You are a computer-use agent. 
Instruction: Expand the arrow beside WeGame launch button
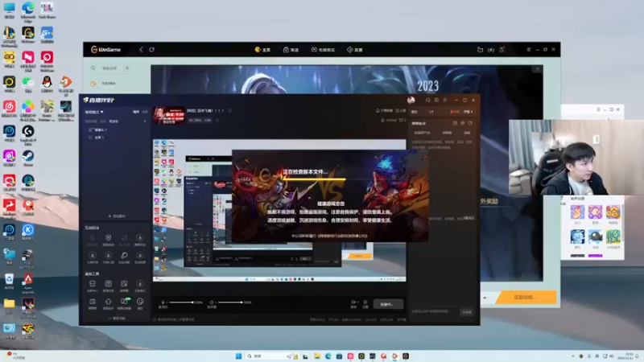tap(485, 298)
